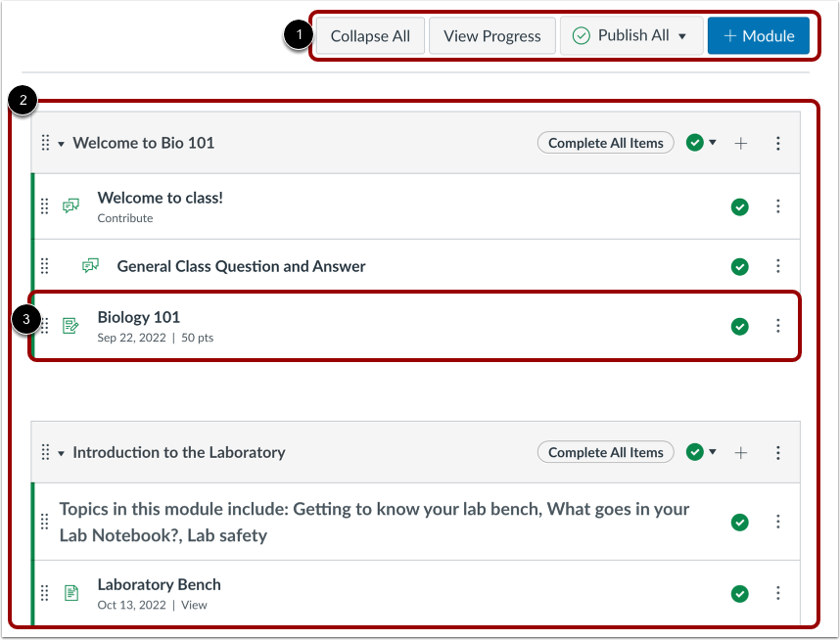840x640 pixels.
Task: Click Complete All Items for Welcome to Bio 101
Action: pyautogui.click(x=605, y=143)
